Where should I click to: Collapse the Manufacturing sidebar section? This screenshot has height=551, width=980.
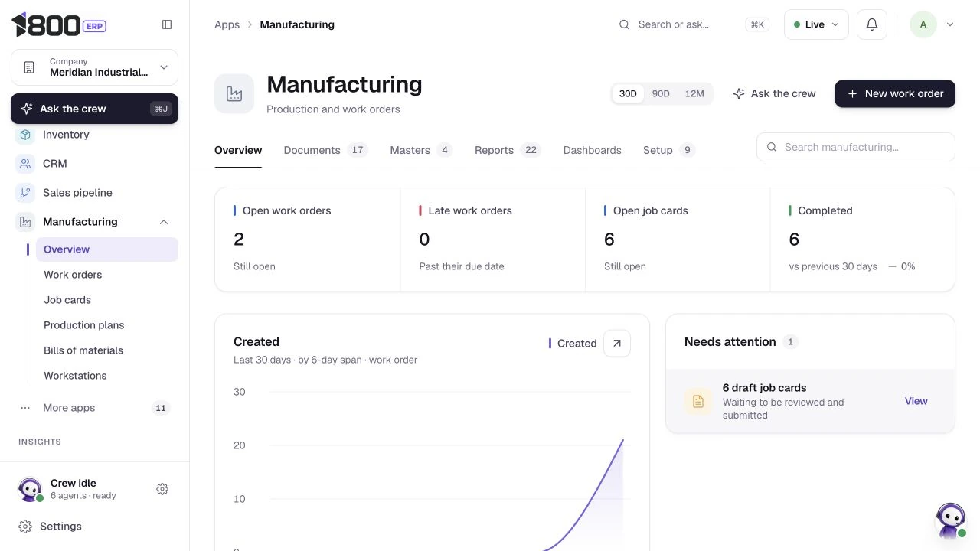click(164, 222)
